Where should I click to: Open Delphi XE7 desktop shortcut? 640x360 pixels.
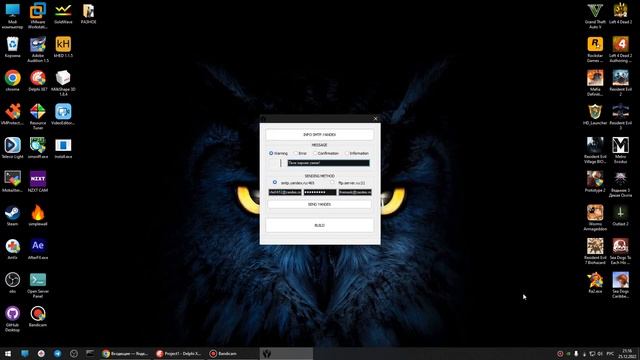(38, 81)
